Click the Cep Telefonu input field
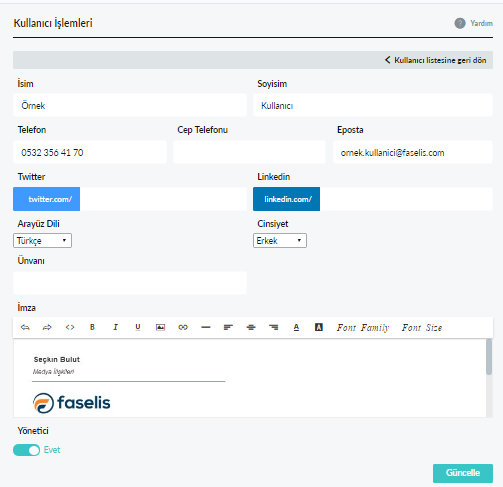503x487 pixels. click(249, 152)
